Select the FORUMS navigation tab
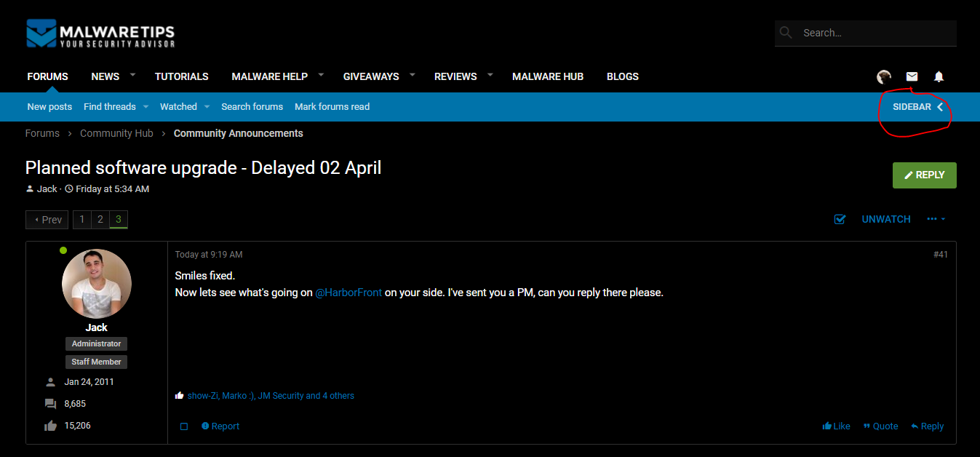The height and width of the screenshot is (457, 980). tap(47, 76)
